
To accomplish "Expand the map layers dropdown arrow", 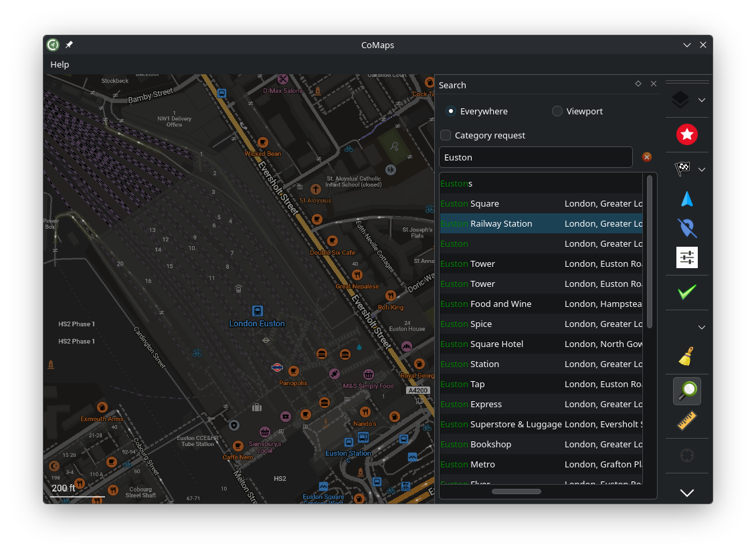I will click(x=702, y=100).
